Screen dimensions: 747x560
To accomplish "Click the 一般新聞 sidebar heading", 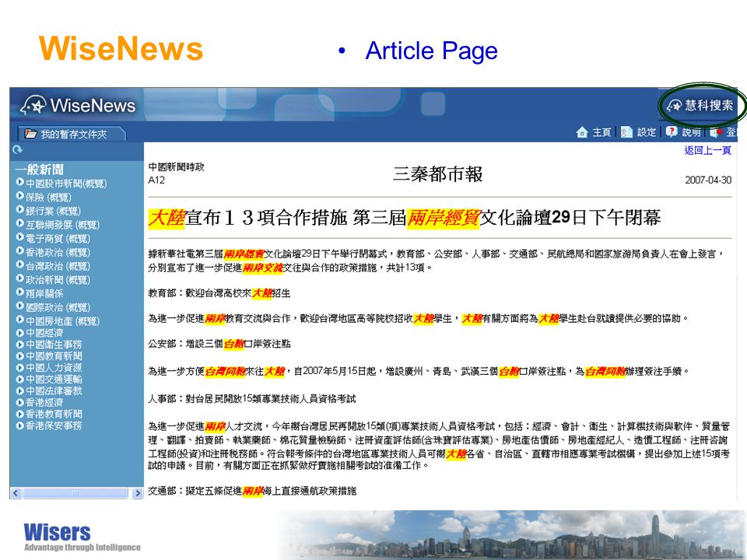I will (39, 169).
